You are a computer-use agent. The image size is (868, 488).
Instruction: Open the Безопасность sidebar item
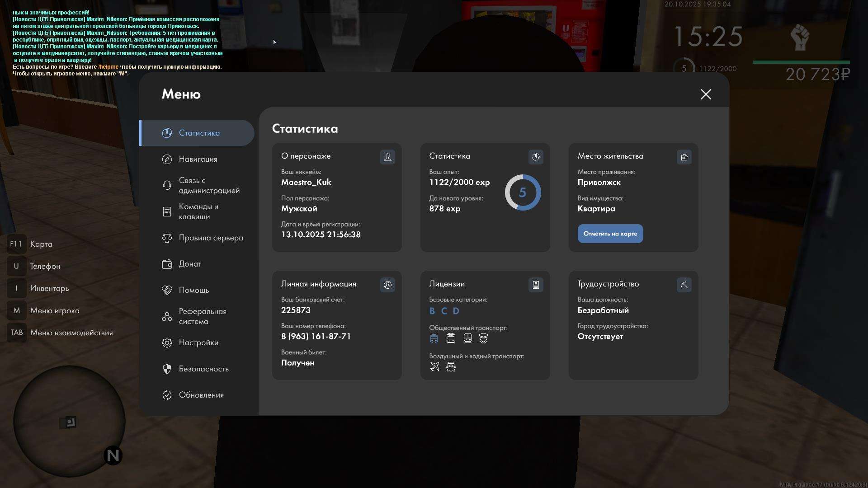click(203, 369)
